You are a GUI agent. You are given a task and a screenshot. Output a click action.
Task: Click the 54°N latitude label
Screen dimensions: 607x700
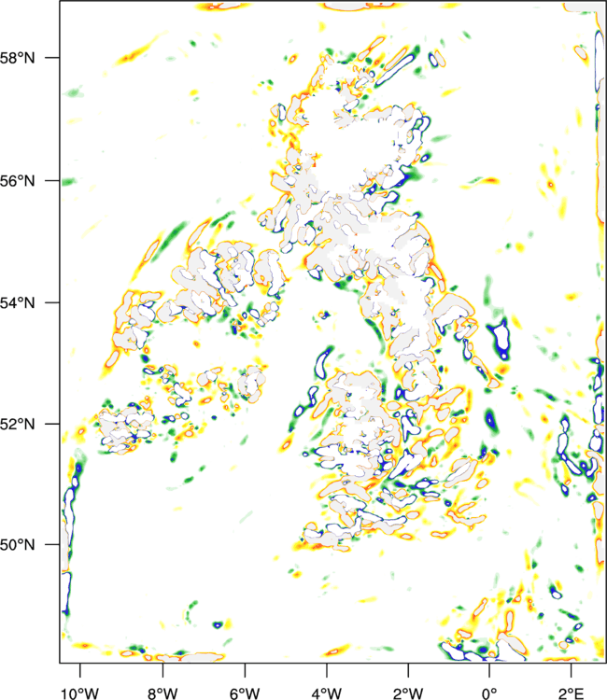click(x=18, y=302)
